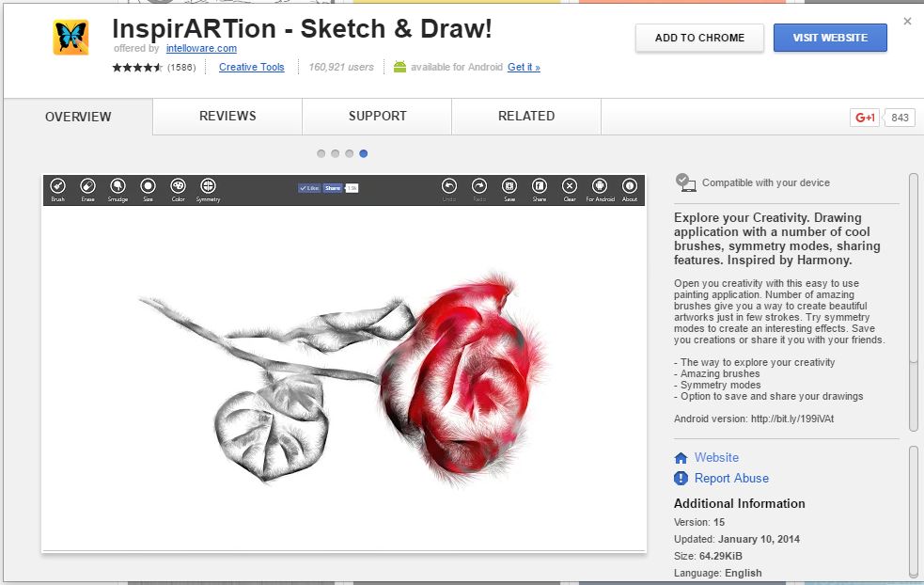Click the InspirARTion - Sketch & Draw! title
Viewport: 924px width, 585px height.
pos(302,28)
